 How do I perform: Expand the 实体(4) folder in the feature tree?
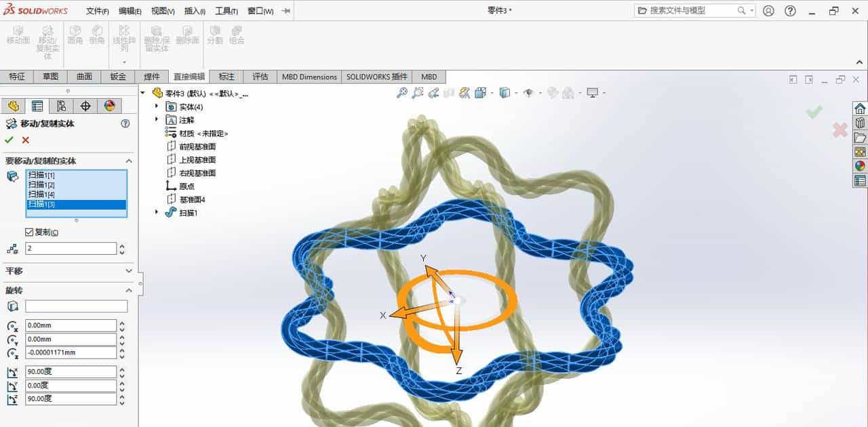[156, 107]
